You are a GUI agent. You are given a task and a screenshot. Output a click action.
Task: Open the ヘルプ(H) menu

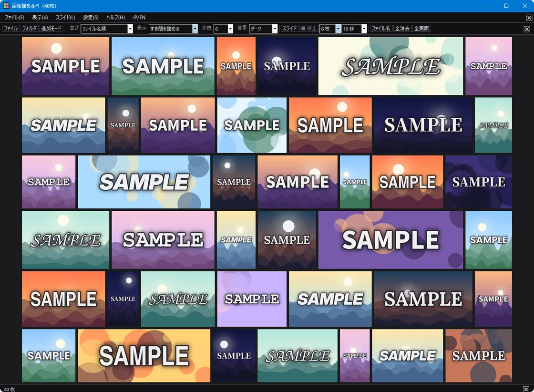(x=115, y=17)
